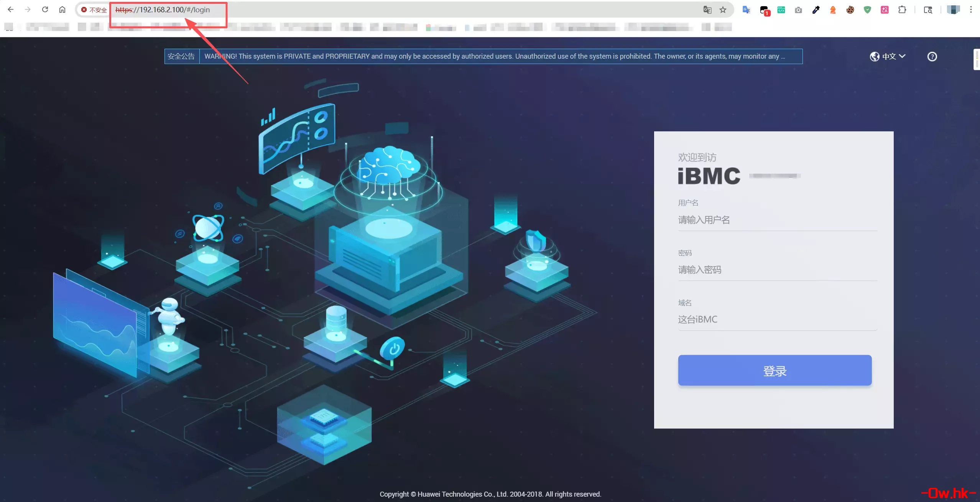Screen dimensions: 980x502
Task: Reload the iBMC login page
Action: click(45, 10)
